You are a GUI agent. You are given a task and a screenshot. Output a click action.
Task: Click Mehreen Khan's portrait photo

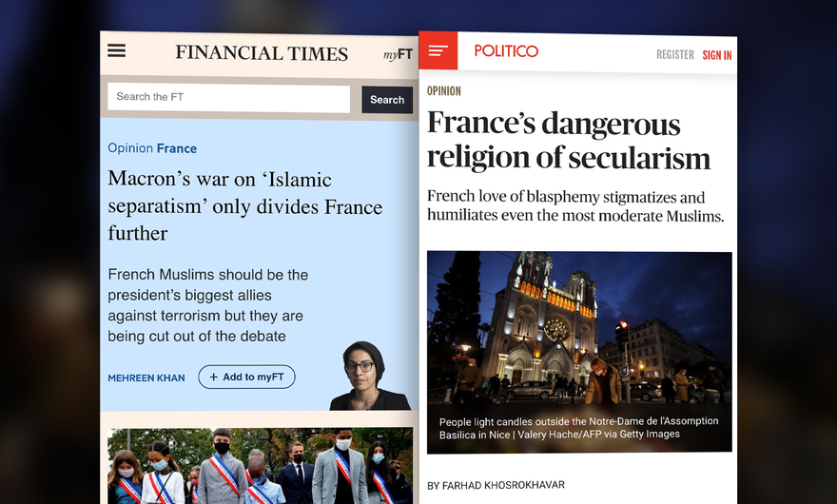click(370, 376)
